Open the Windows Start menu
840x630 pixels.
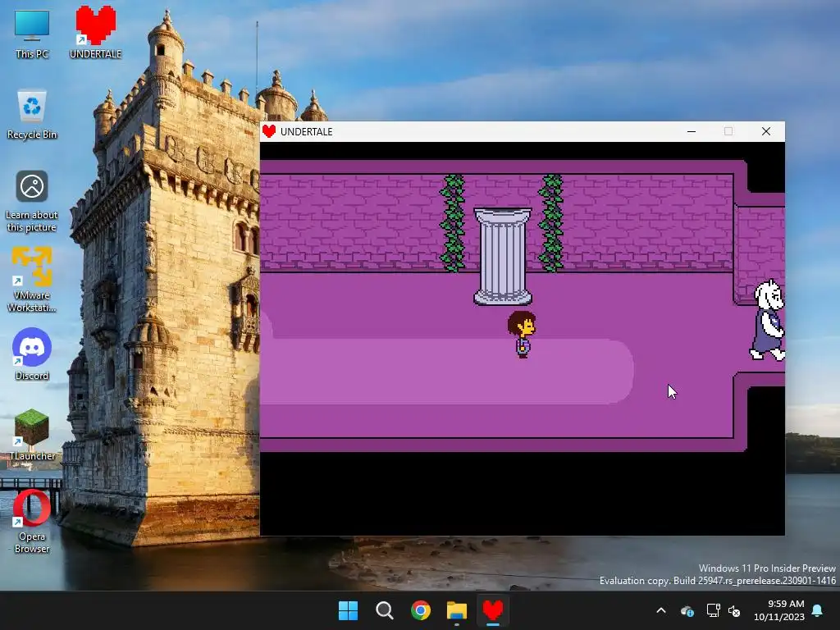pyautogui.click(x=348, y=610)
